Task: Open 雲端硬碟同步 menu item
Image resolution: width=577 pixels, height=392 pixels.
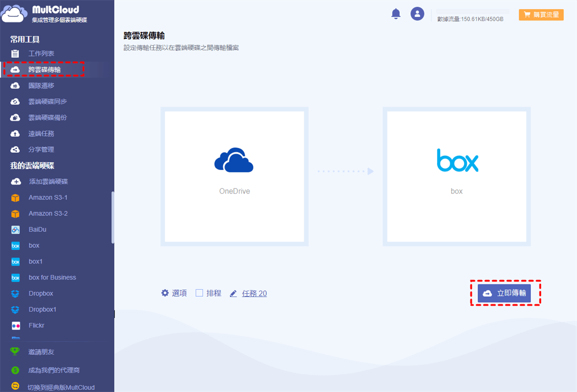Action: (x=48, y=101)
